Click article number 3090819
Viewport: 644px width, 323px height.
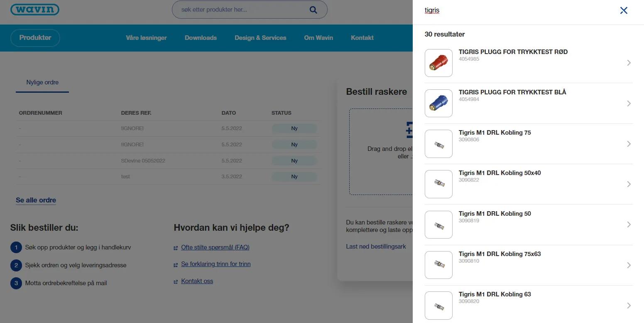click(x=469, y=221)
